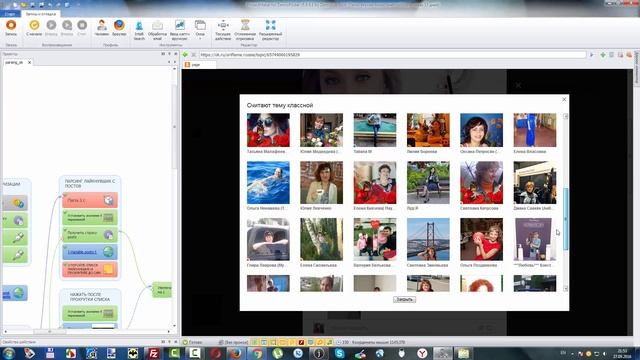
Task: Close the Считают тему классной dialog with X
Action: [564, 99]
